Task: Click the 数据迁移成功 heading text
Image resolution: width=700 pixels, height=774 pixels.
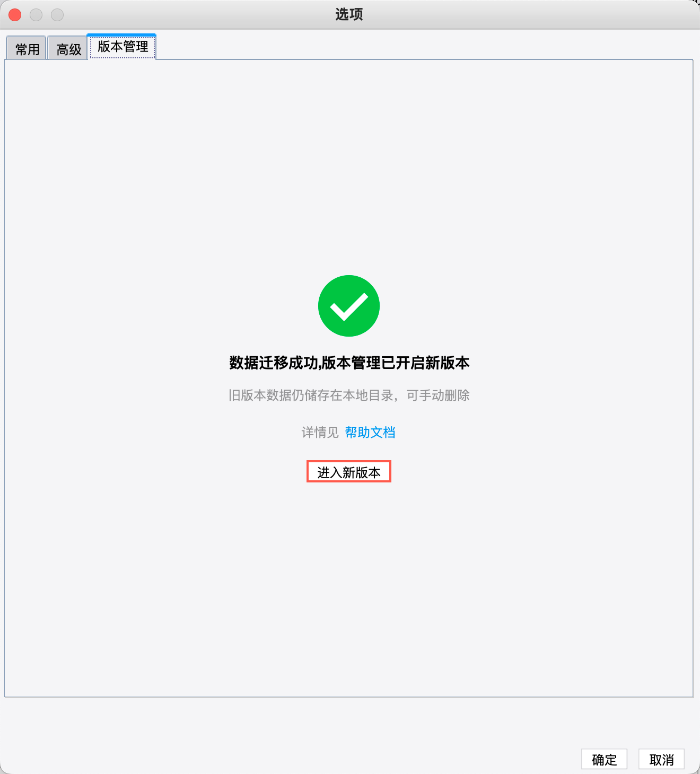Action: [273, 363]
